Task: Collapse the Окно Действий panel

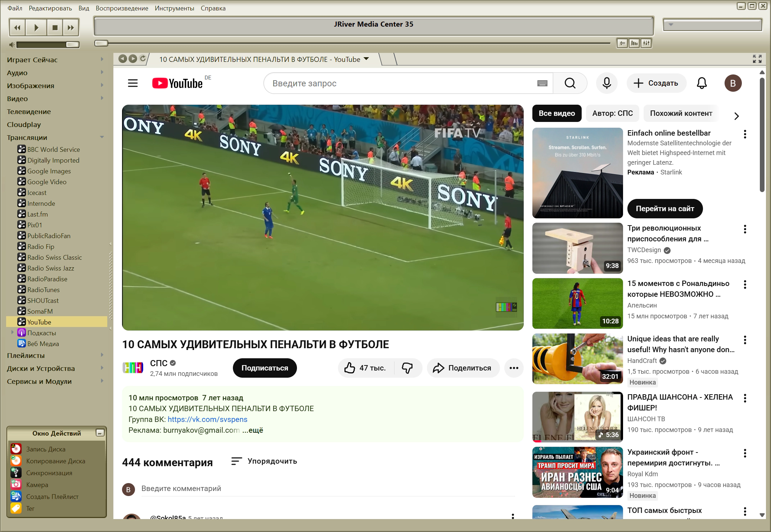Action: click(100, 433)
